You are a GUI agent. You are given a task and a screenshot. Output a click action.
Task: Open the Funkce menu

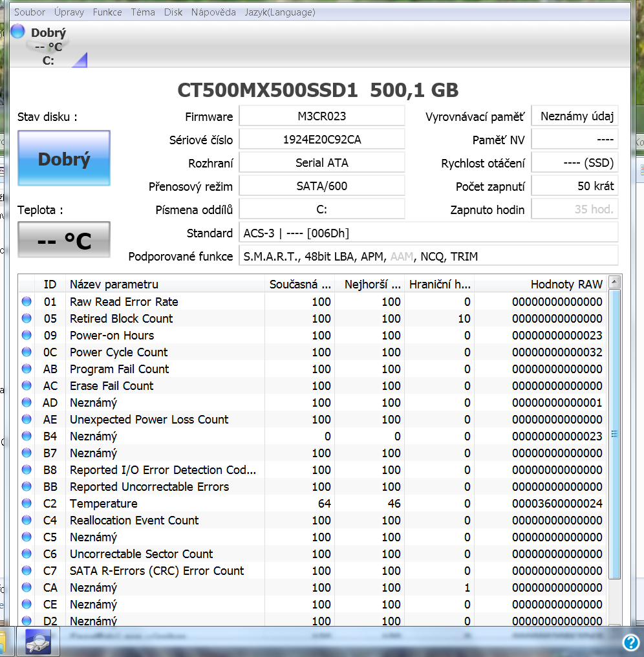coord(107,12)
